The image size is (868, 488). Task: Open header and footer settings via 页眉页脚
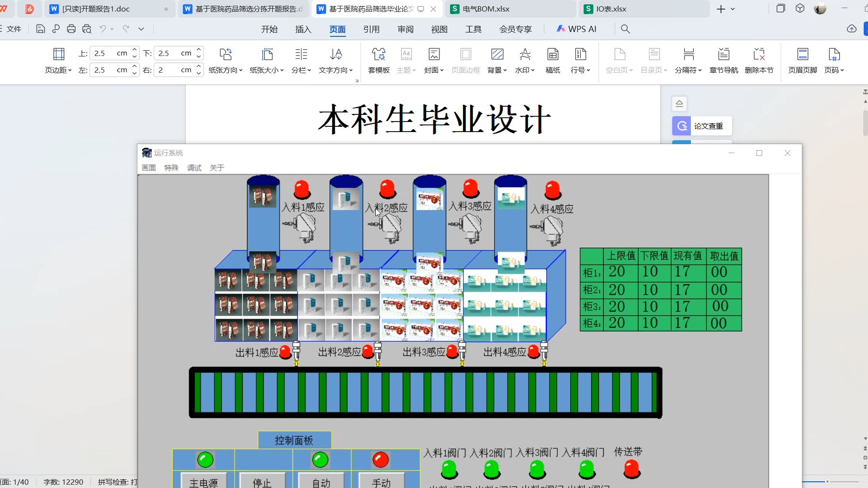click(802, 60)
